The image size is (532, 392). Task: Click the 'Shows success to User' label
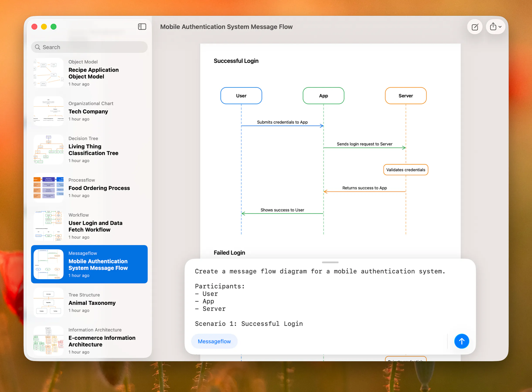[x=282, y=210]
